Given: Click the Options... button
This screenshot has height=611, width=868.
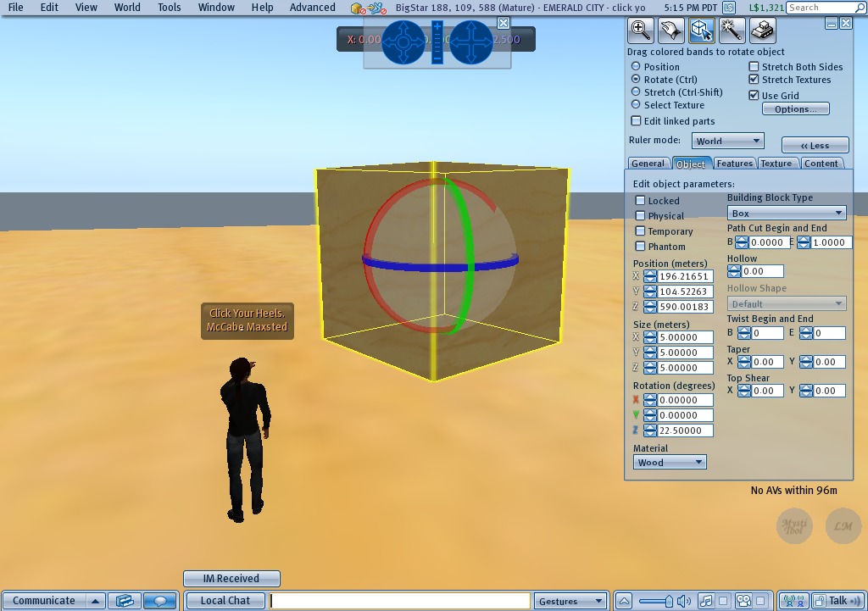Looking at the screenshot, I should pos(795,109).
